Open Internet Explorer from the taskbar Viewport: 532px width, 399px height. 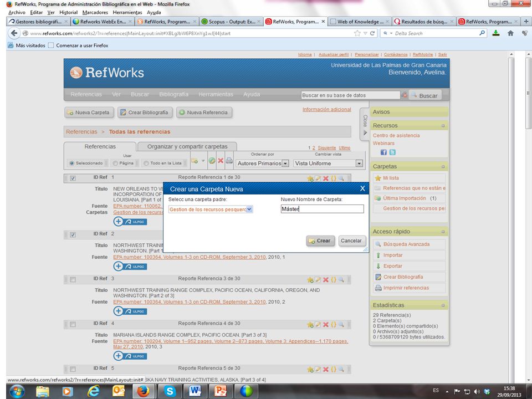click(x=93, y=391)
